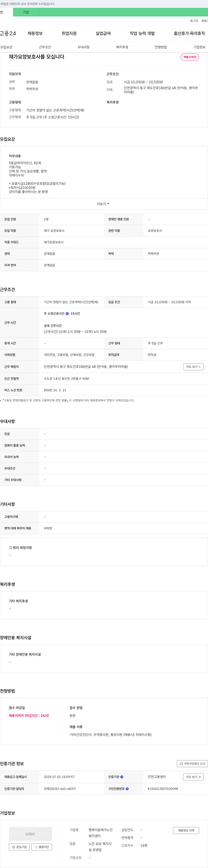
Task: Open the 취업지원 menu
Action: 69,33
